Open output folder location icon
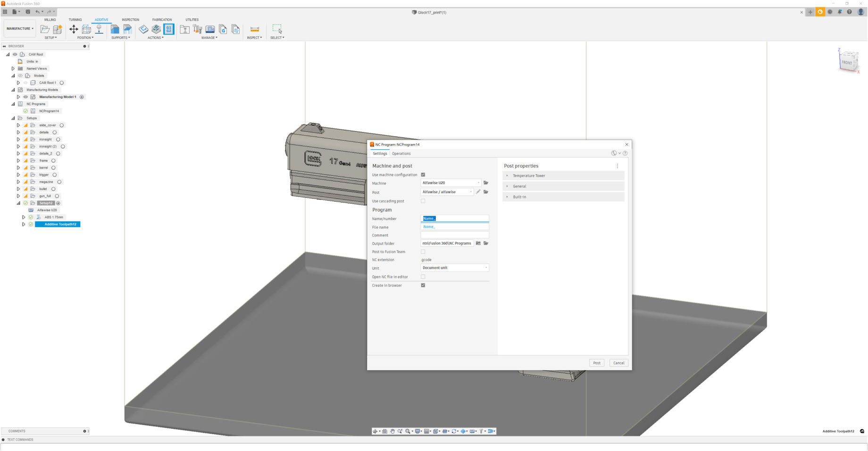This screenshot has width=868, height=451. 478,243
